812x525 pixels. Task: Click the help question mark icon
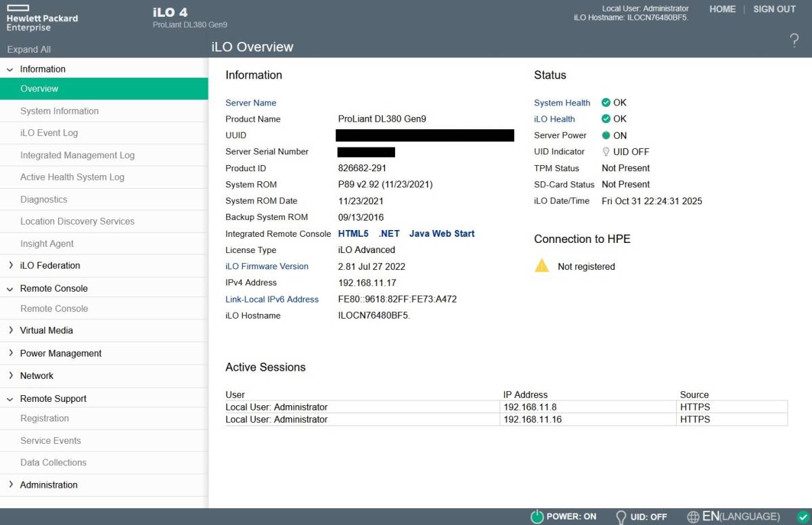pyautogui.click(x=794, y=41)
